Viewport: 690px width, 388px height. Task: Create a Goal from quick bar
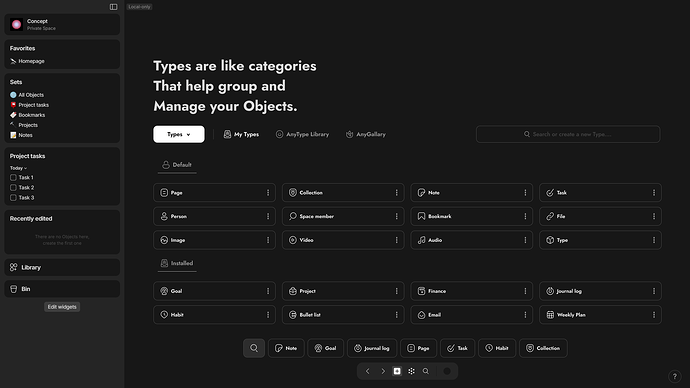pyautogui.click(x=325, y=348)
